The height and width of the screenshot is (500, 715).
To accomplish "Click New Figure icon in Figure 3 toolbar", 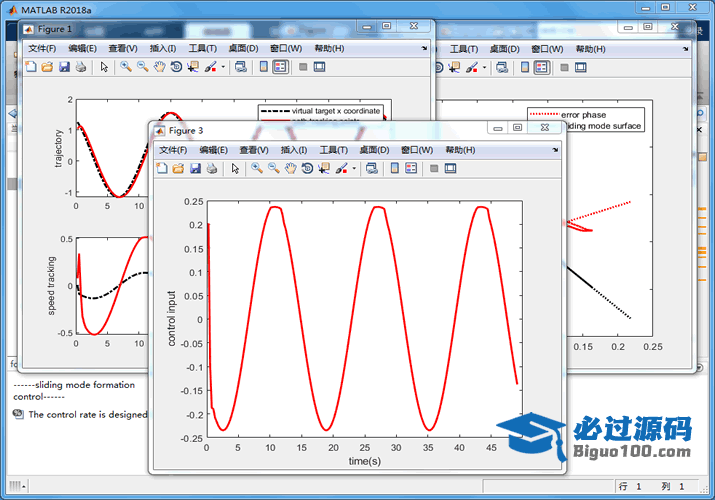I will coord(162,169).
